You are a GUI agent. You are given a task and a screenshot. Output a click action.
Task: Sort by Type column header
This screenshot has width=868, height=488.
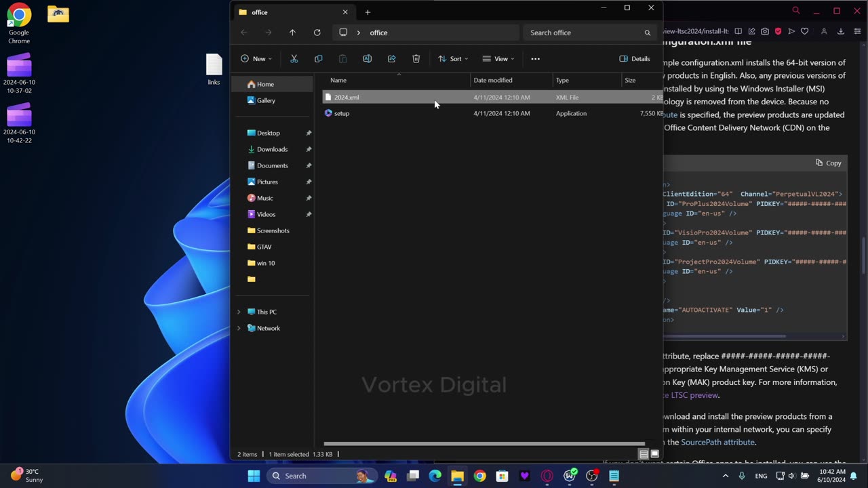(x=587, y=80)
